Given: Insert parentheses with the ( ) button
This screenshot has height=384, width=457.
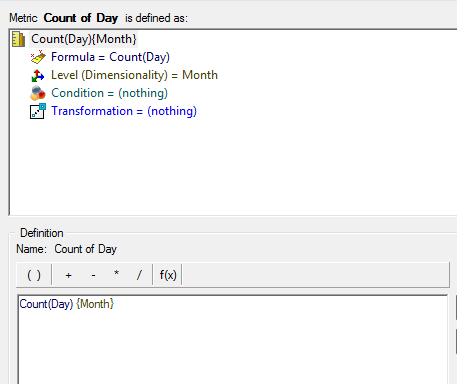Looking at the screenshot, I should point(34,275).
